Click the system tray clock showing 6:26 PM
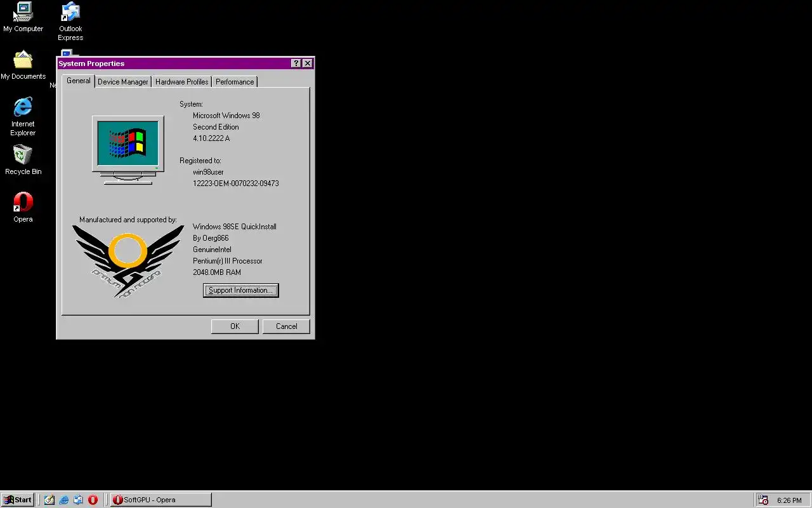This screenshot has height=508, width=812. pos(789,500)
